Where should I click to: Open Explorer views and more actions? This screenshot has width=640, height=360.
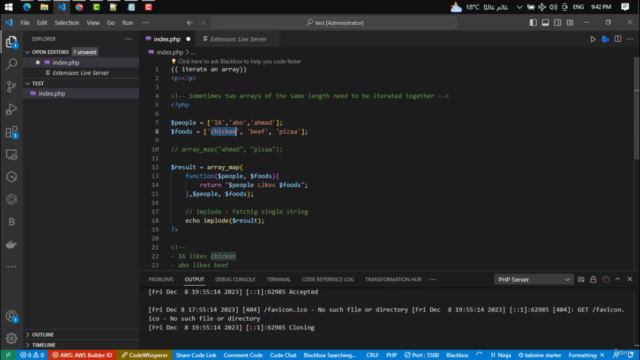128,39
